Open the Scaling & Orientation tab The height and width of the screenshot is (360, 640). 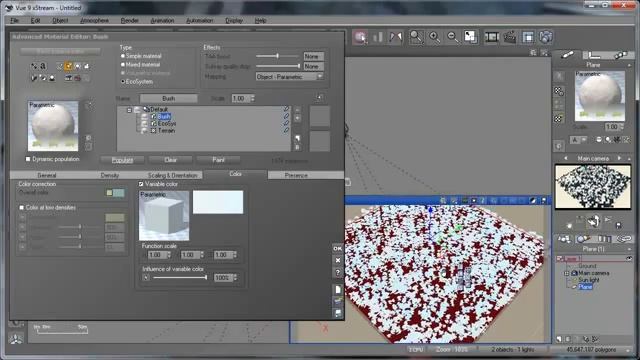point(172,175)
